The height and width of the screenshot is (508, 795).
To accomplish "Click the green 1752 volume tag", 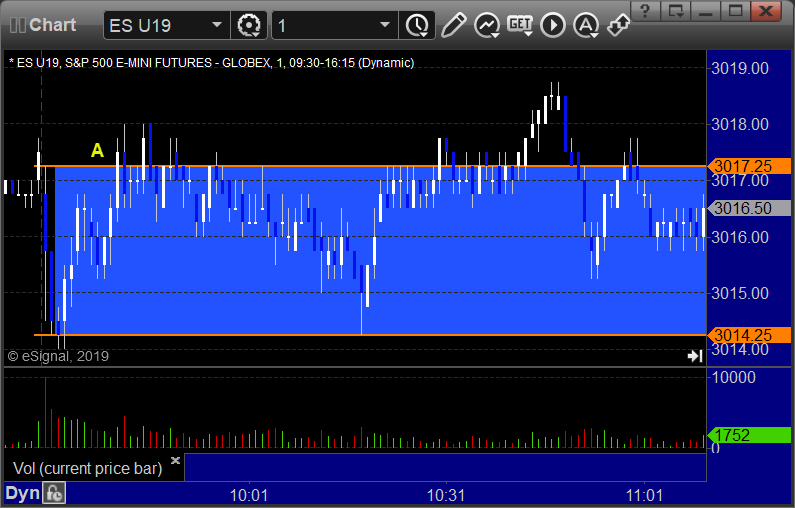I will [749, 435].
